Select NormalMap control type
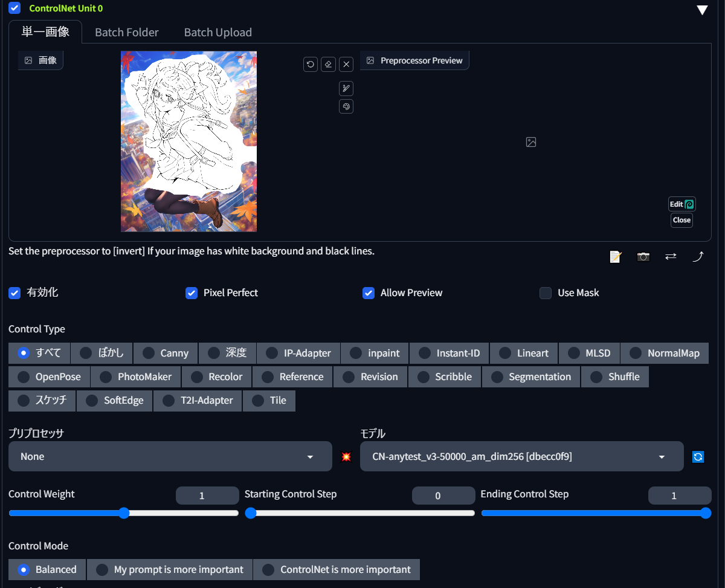 click(664, 353)
